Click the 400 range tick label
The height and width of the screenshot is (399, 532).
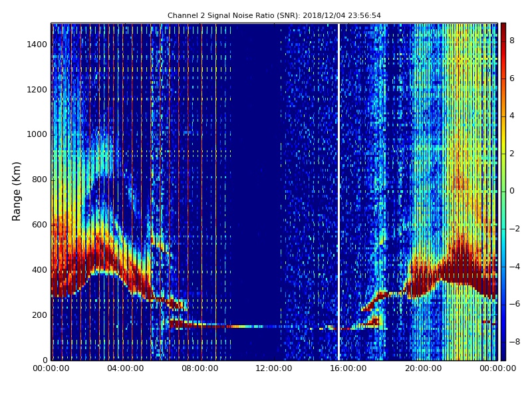[39, 270]
